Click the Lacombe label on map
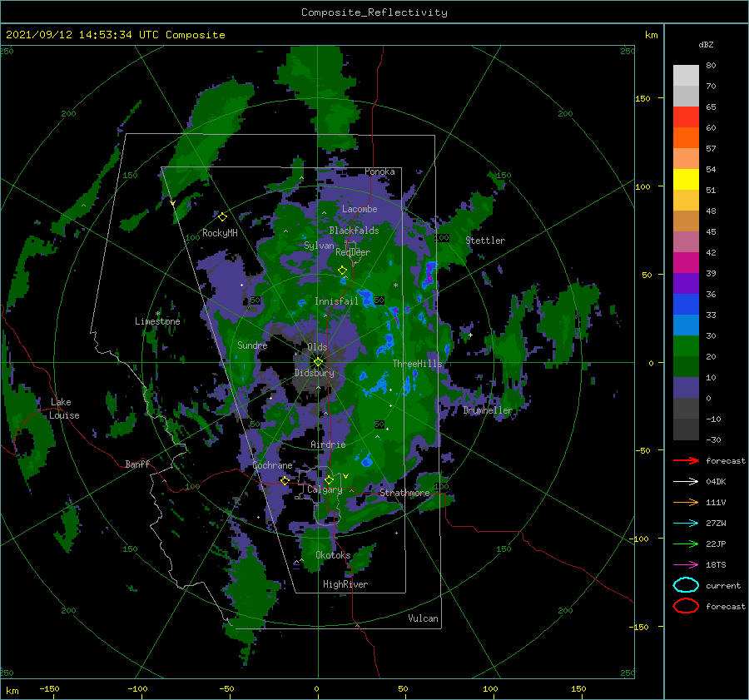 click(360, 209)
